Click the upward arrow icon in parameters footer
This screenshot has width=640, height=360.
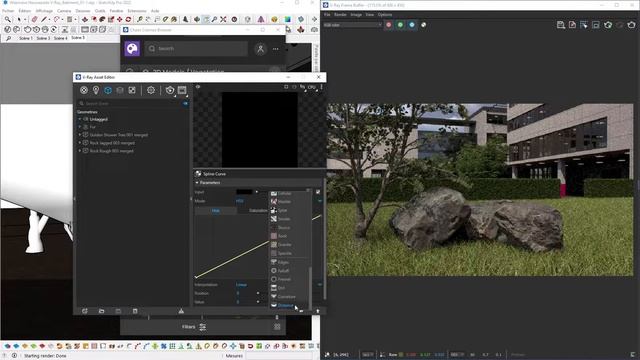coord(318,311)
